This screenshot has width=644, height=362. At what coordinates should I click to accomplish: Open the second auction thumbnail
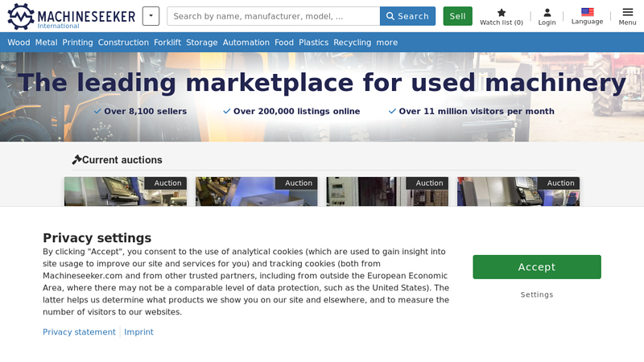(256, 191)
